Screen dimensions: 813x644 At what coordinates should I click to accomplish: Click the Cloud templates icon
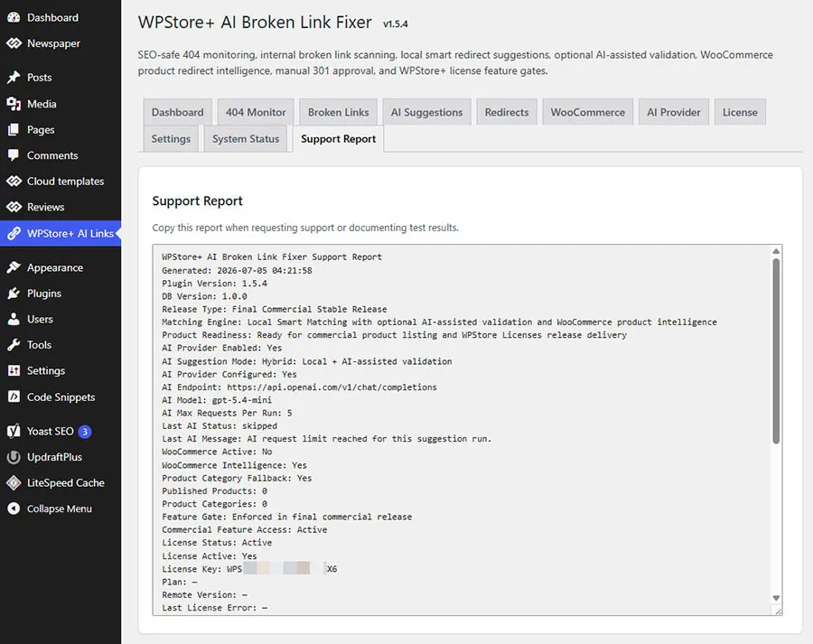(x=14, y=182)
